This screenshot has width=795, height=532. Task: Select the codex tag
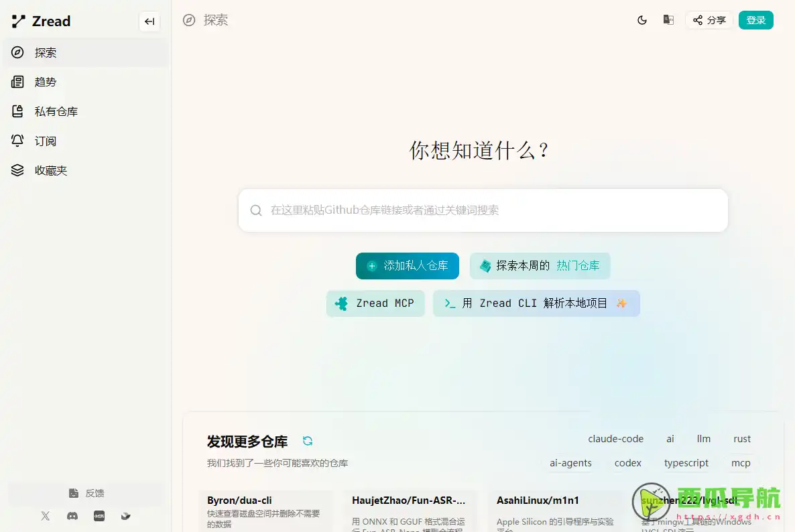coord(627,463)
